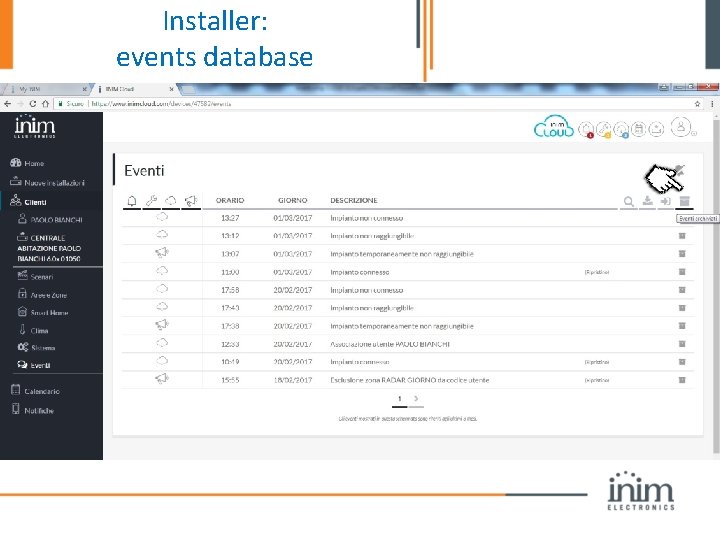Open Notifiche in the sidebar
This screenshot has width=720, height=540.
(x=32, y=410)
